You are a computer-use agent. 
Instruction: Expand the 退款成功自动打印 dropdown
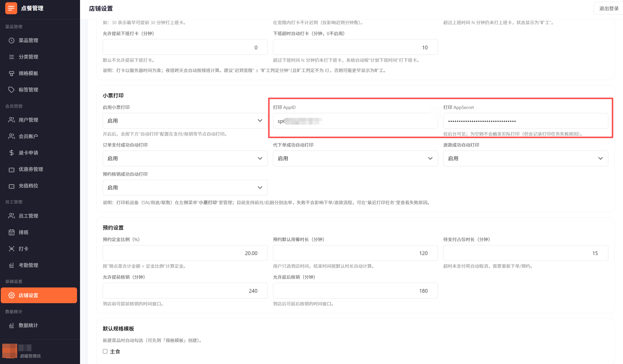point(526,159)
